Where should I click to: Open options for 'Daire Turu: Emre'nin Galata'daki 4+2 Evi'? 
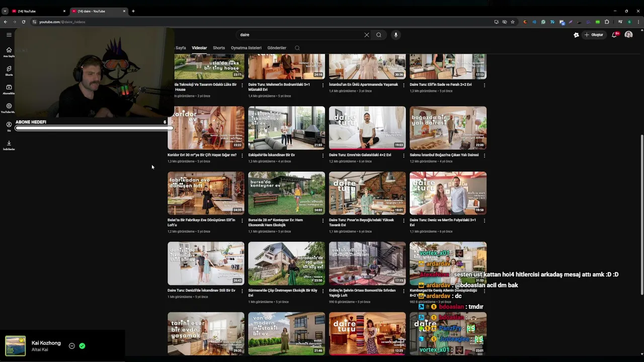(x=404, y=155)
